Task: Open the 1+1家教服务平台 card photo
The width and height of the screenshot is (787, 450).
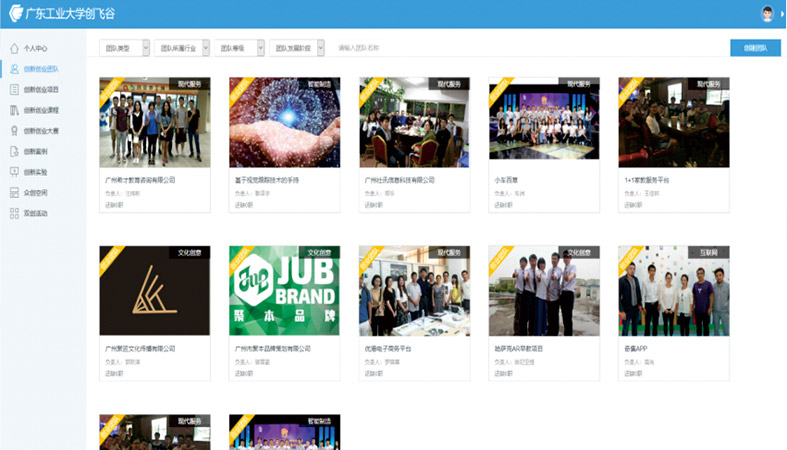Action: coord(674,122)
